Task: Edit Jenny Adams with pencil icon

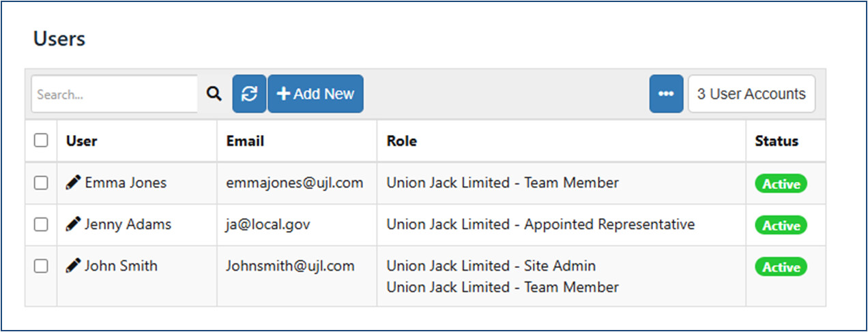Action: [73, 224]
